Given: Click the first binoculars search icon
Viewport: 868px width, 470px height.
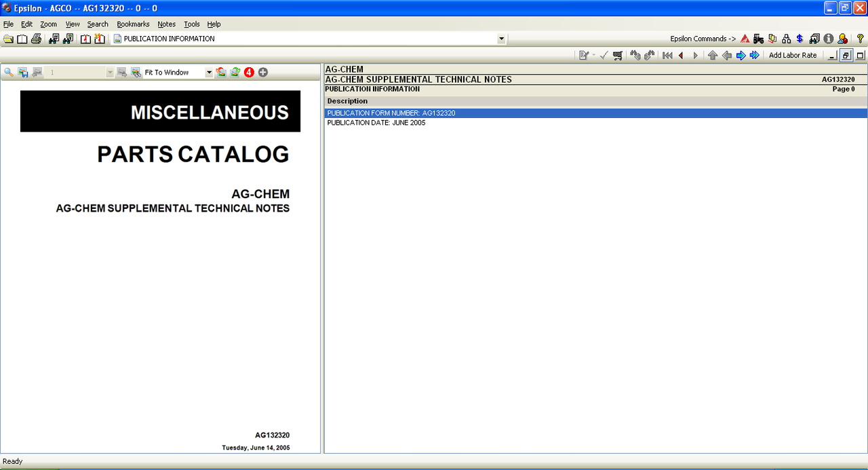Looking at the screenshot, I should point(54,39).
